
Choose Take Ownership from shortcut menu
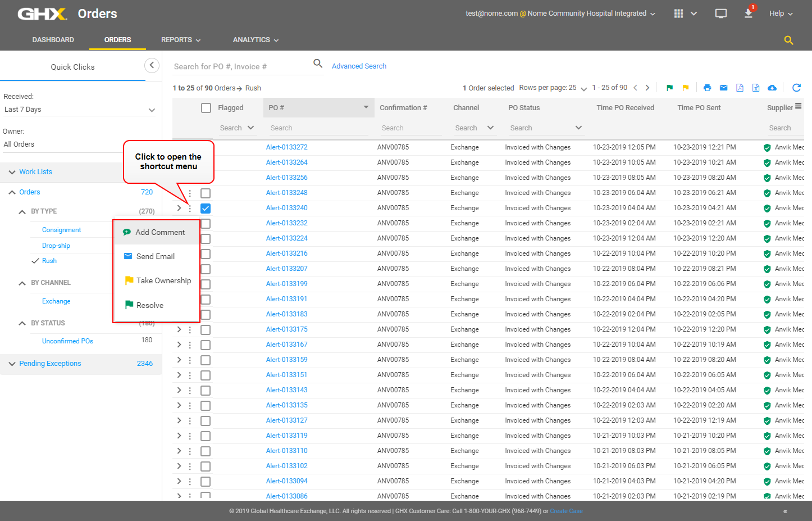[163, 280]
